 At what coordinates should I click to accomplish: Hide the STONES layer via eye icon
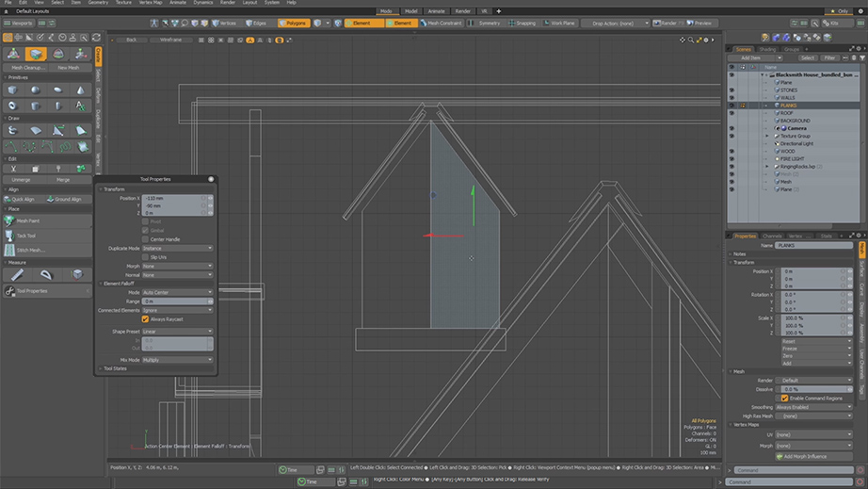click(731, 90)
